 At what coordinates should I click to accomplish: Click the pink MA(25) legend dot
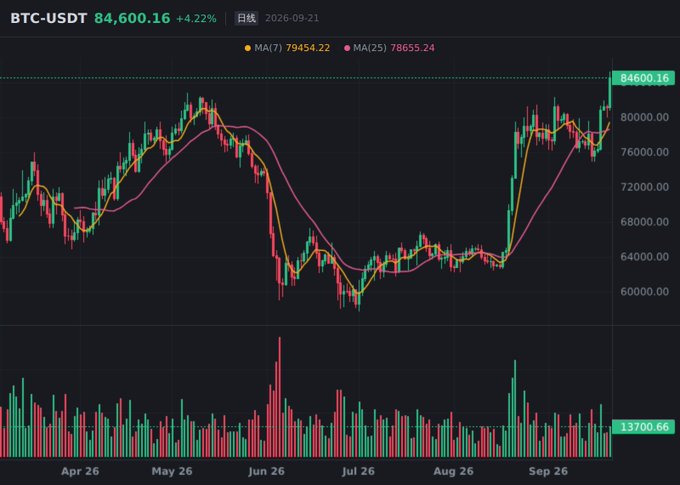pyautogui.click(x=347, y=48)
